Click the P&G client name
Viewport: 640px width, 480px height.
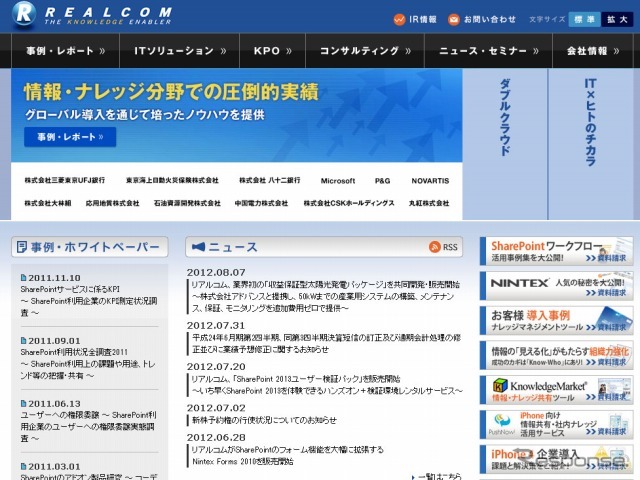[x=382, y=181]
